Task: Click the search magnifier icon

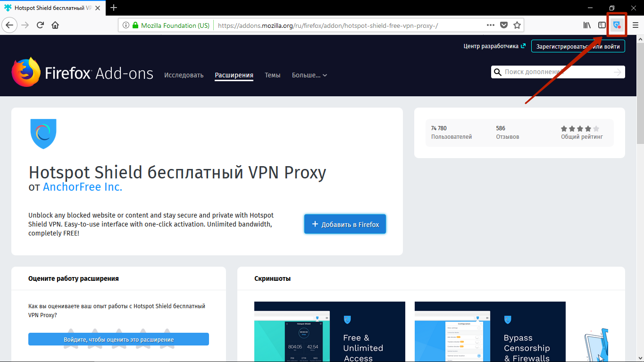Action: click(497, 72)
